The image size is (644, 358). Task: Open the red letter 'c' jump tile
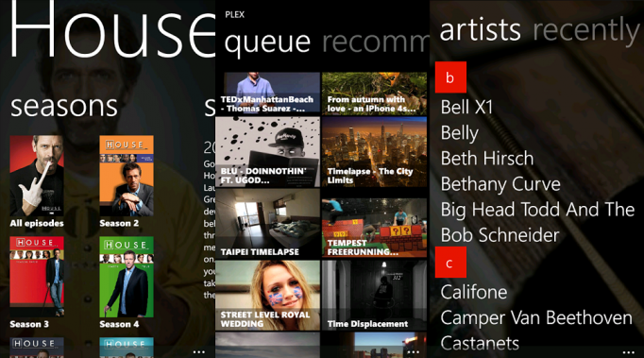[x=450, y=263]
